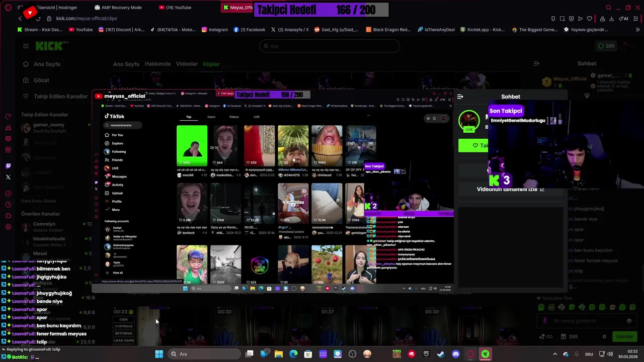Open Microsoft Store from the taskbar
The height and width of the screenshot is (362, 644).
(308, 354)
